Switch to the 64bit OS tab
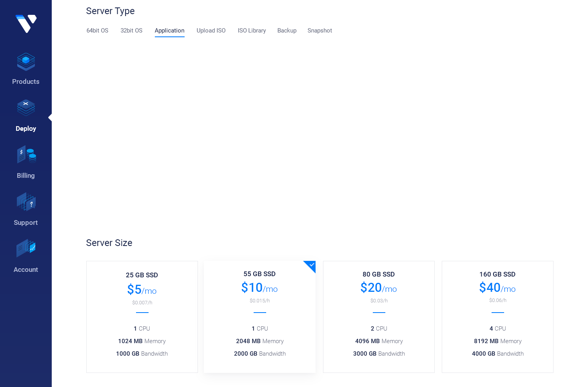Screen dimensions: 588x387 [x=97, y=31]
